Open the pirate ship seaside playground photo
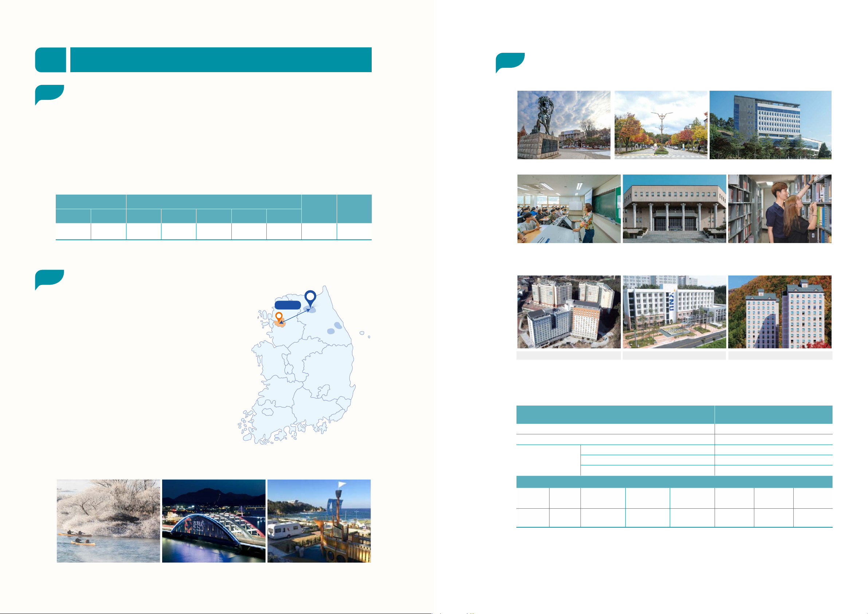 coord(319,521)
